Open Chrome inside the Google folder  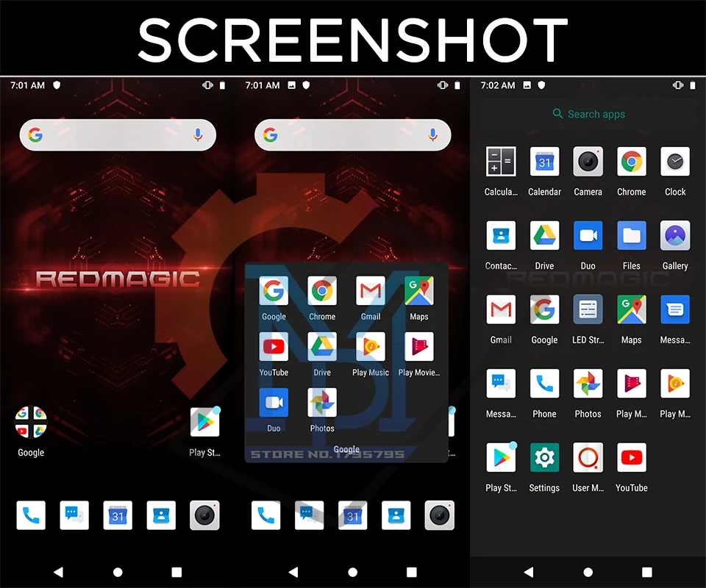[x=322, y=290]
